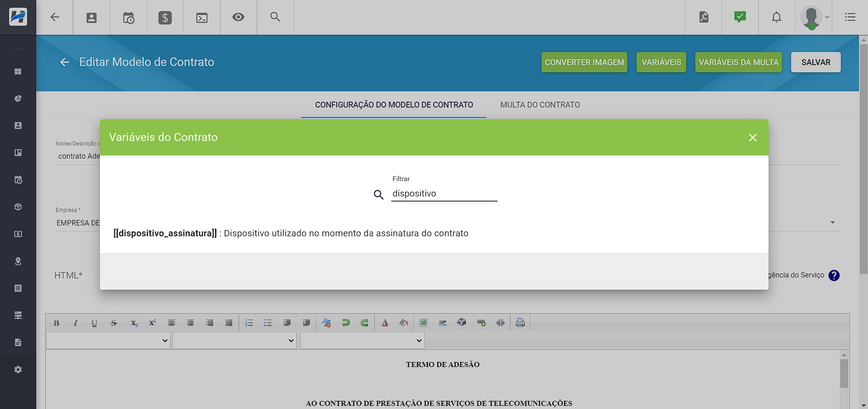
Task: Toggle the eye visibility icon in top toolbar
Action: pos(238,17)
